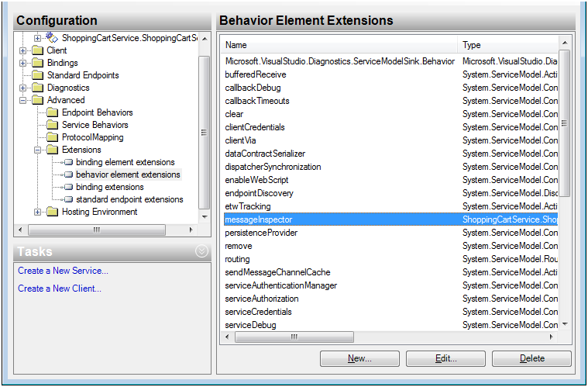588x387 pixels.
Task: Select the persistenceProvider row
Action: (390, 233)
